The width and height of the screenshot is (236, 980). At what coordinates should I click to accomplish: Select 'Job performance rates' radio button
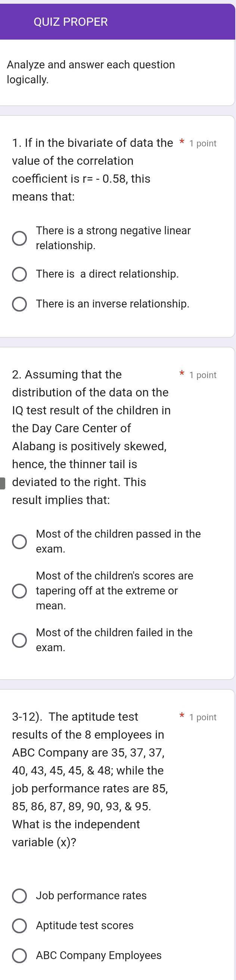[x=19, y=896]
